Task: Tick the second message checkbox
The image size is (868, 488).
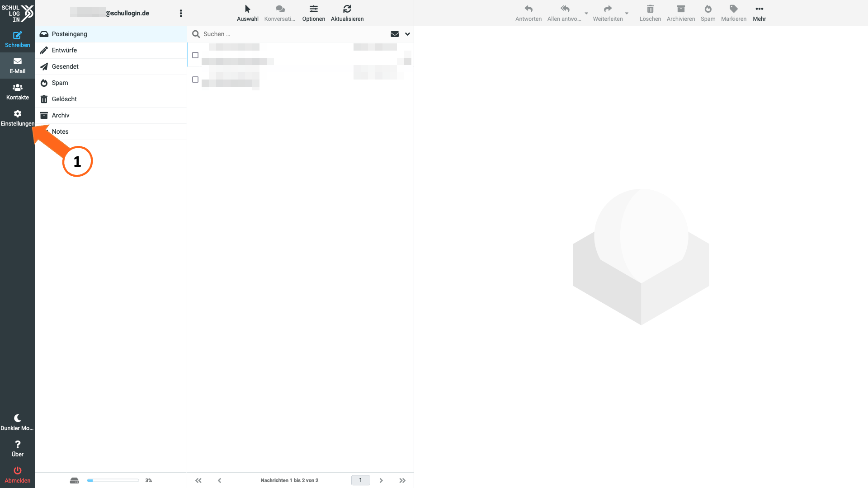Action: tap(195, 80)
